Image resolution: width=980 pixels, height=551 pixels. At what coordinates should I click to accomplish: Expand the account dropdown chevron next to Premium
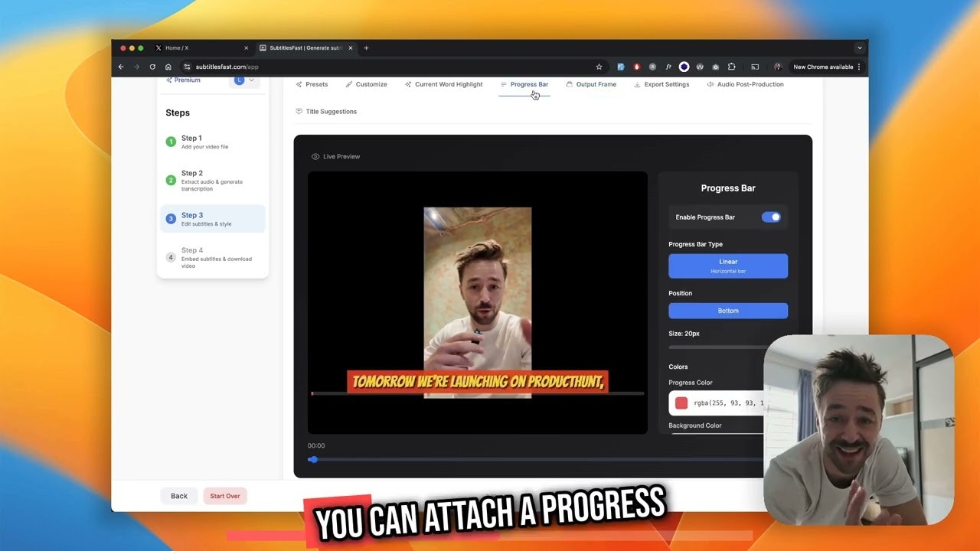click(x=251, y=80)
